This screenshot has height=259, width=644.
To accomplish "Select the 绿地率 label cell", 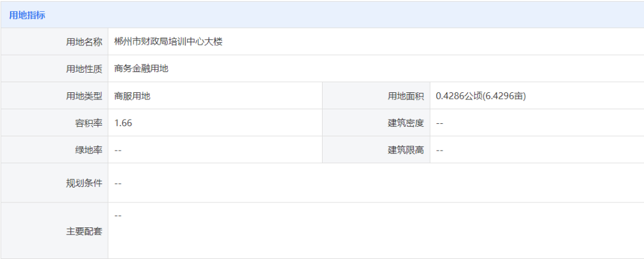I will point(55,149).
